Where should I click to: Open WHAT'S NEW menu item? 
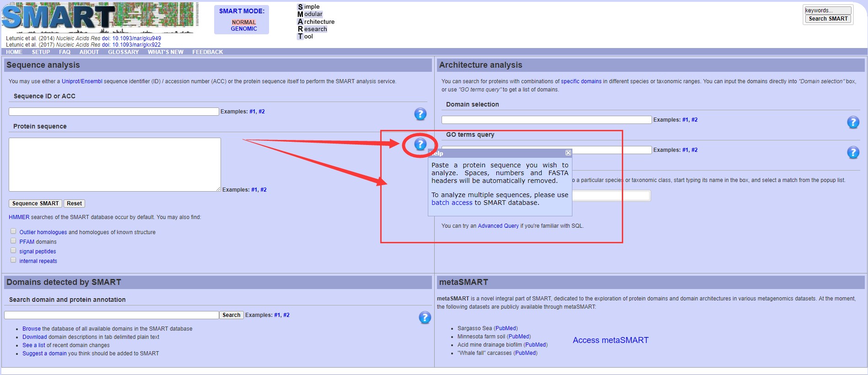click(165, 52)
